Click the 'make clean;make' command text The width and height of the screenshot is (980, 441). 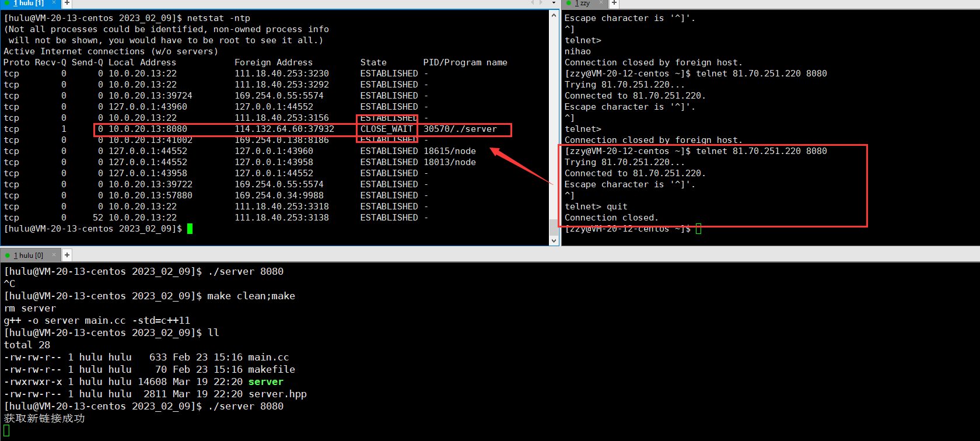[x=251, y=296]
